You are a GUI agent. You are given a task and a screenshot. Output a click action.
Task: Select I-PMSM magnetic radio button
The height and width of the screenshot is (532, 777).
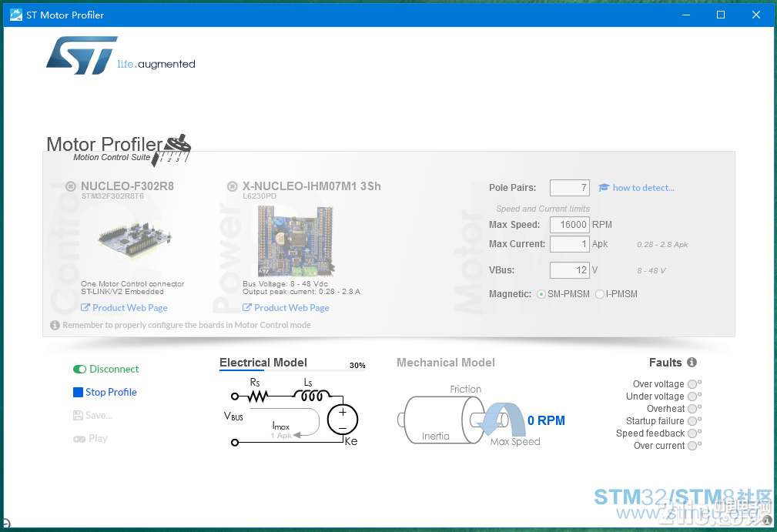[x=600, y=294]
